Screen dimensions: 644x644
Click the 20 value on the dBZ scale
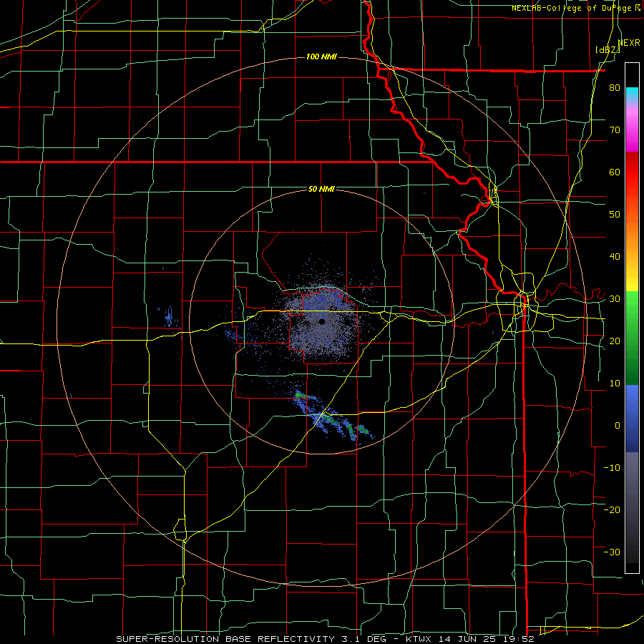click(x=615, y=341)
